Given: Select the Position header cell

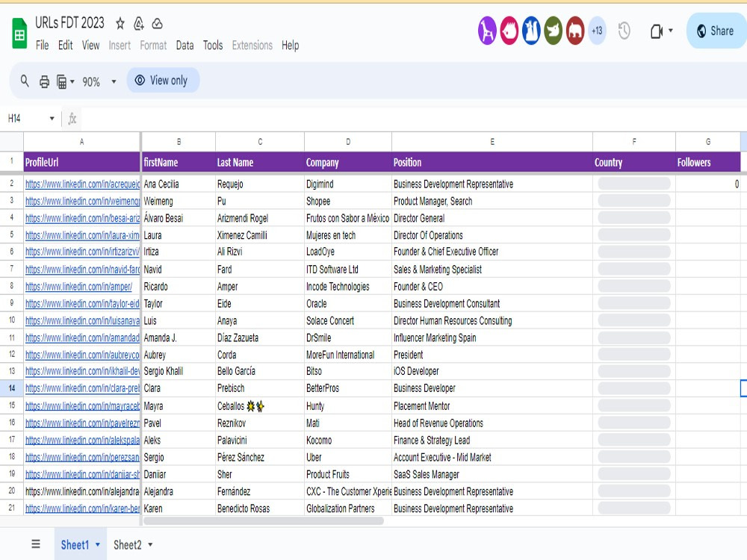Looking at the screenshot, I should [x=492, y=162].
